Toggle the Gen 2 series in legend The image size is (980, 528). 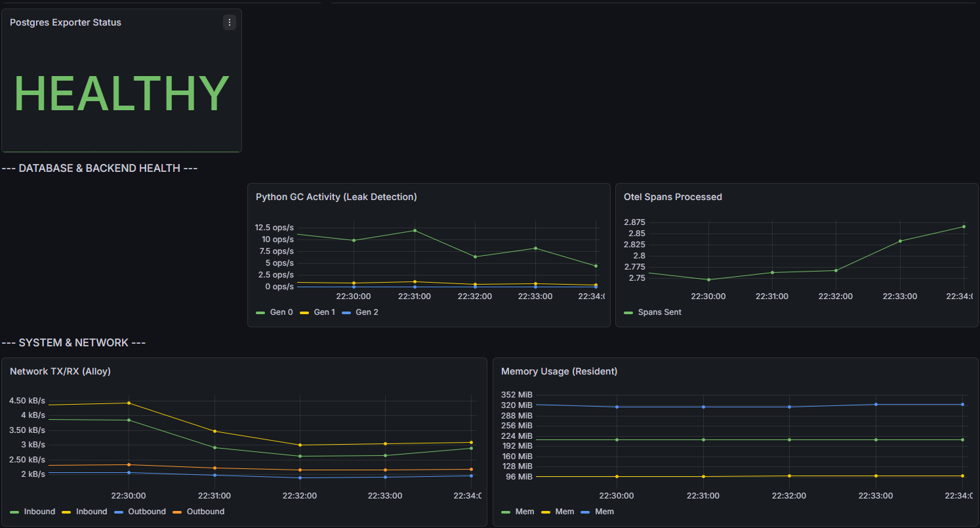(367, 312)
